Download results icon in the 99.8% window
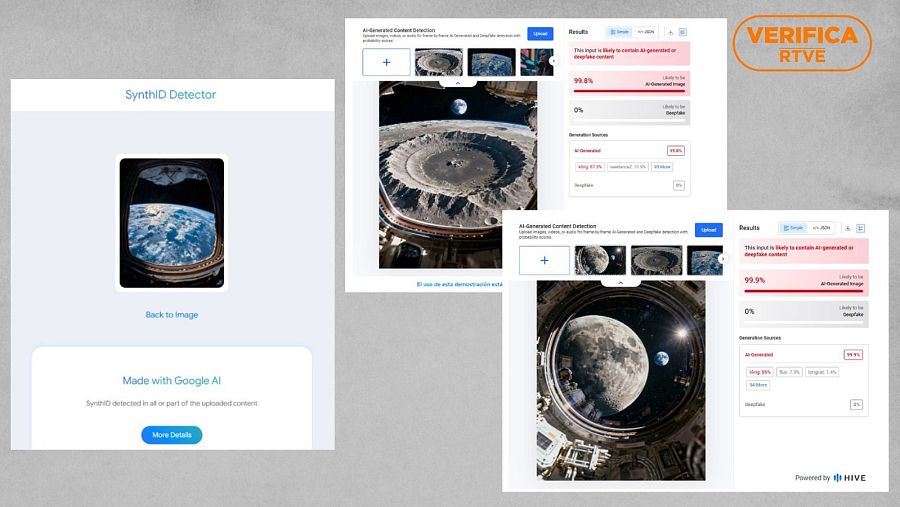This screenshot has width=900, height=507. [670, 32]
